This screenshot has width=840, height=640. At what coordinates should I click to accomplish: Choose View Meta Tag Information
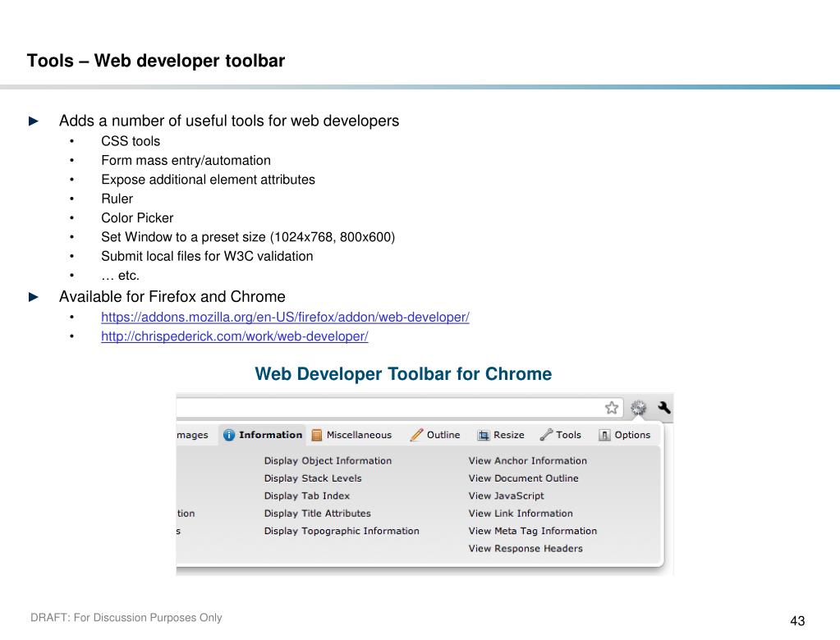click(533, 532)
